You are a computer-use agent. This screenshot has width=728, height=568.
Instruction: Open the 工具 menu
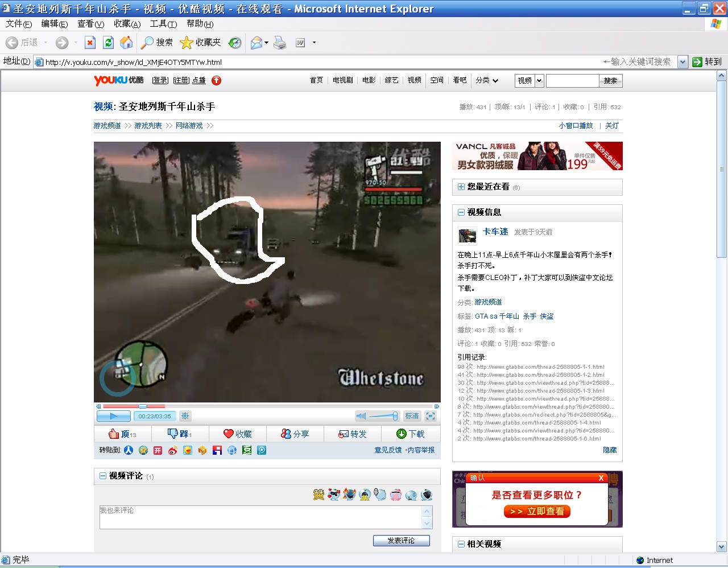pyautogui.click(x=163, y=24)
